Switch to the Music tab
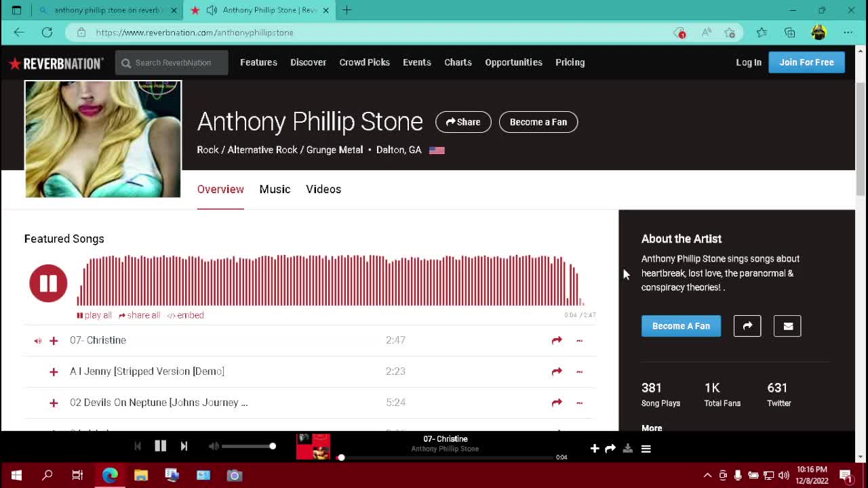 [275, 189]
